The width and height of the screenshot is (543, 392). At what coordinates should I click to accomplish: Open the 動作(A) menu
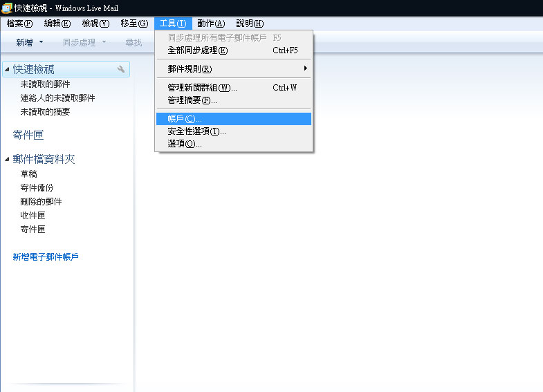(x=211, y=24)
